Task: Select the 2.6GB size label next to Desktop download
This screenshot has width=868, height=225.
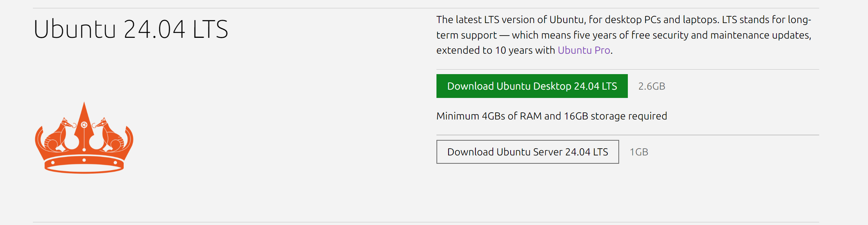Action: click(652, 86)
